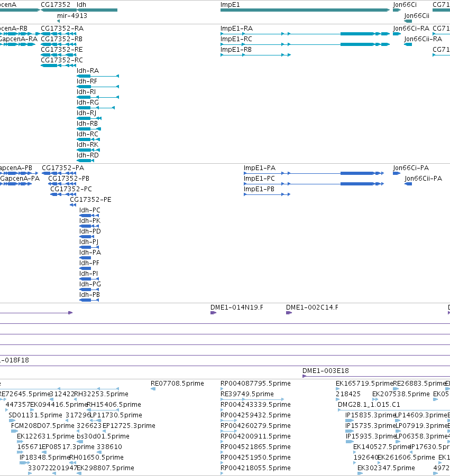The width and height of the screenshot is (450, 476).
Task: Open transcript Jon66Cii-RA
Action: point(423,39)
